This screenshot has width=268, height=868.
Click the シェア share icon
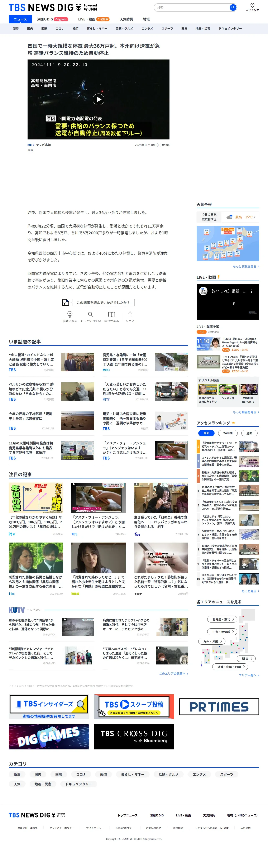point(130,314)
